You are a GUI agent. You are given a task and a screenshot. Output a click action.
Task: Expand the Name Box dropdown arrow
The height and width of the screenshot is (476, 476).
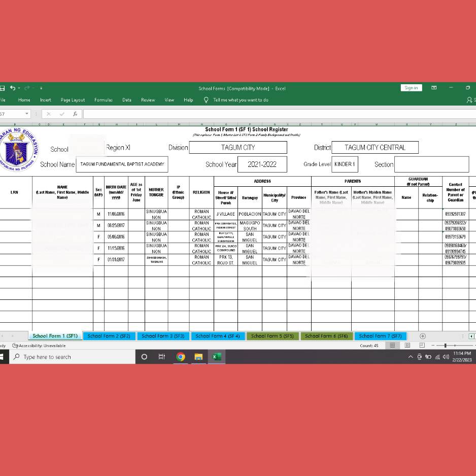point(27,114)
